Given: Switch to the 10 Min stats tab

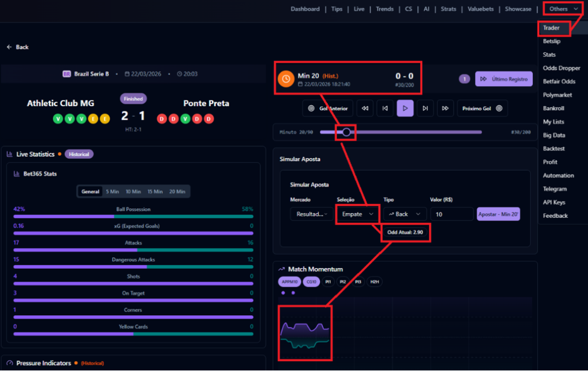Looking at the screenshot, I should (x=133, y=192).
